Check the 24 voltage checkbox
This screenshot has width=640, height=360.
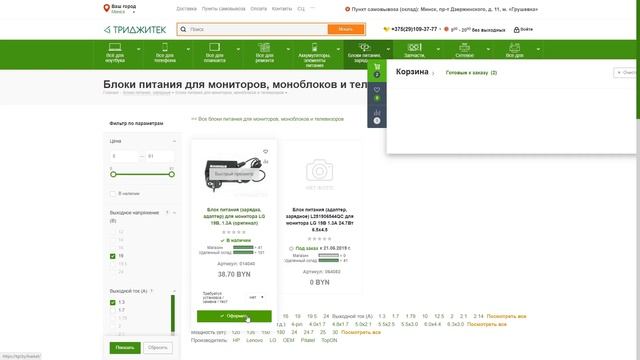pyautogui.click(x=113, y=271)
